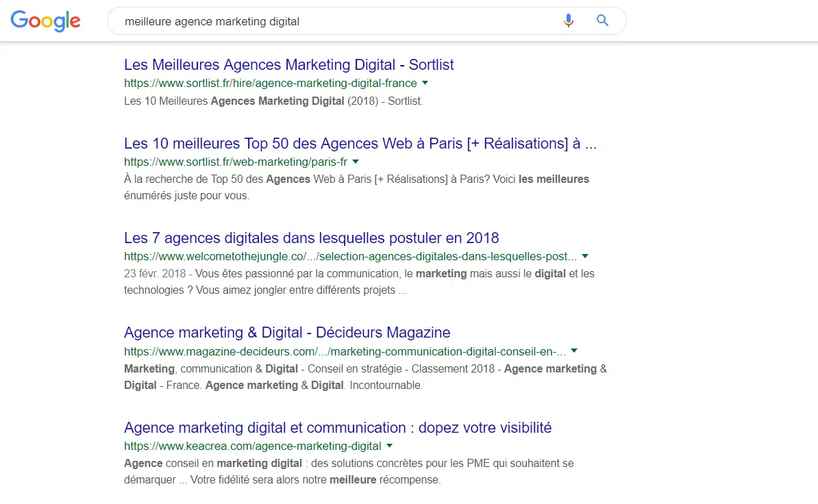Activate voice search microphone icon
Screen dimensions: 818x504
568,21
